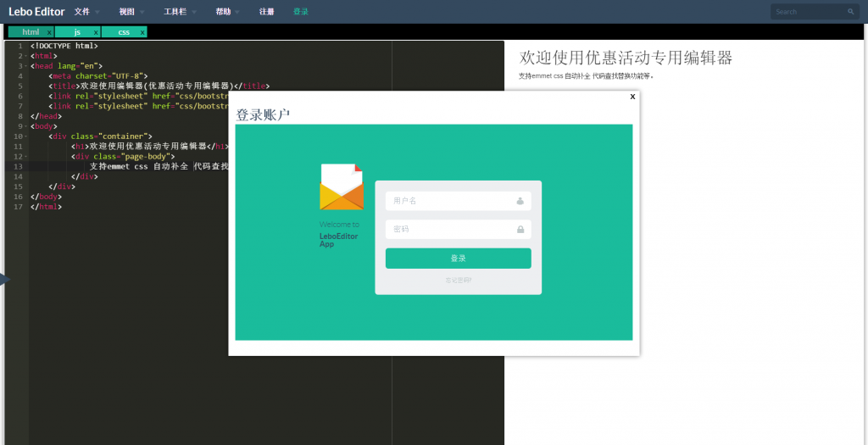Click line number 17 in the gutter
868x445 pixels.
tap(19, 207)
